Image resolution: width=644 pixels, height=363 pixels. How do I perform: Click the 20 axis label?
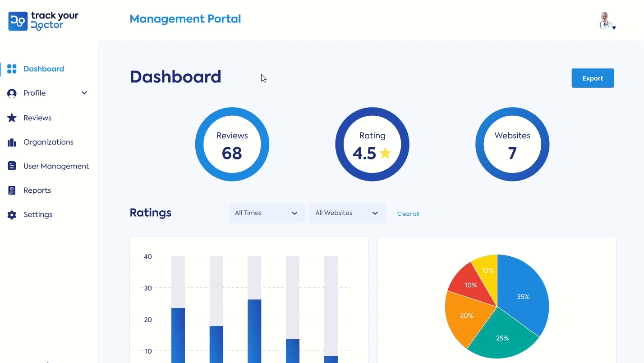pyautogui.click(x=148, y=320)
